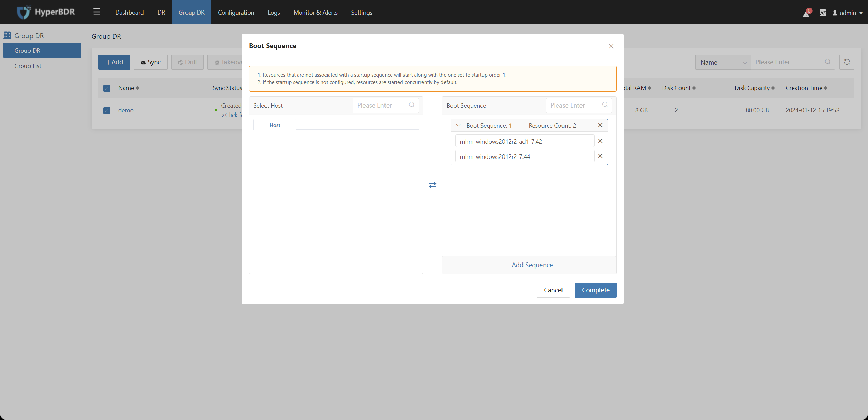Click the search icon in main Name filter
Screen dimensions: 868x420
click(828, 62)
